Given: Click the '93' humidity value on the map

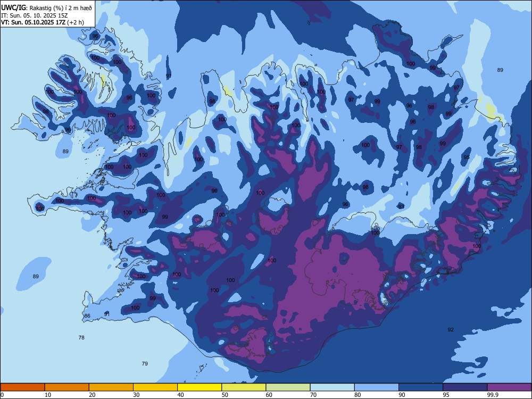Looking at the screenshot, I should click(x=401, y=206).
